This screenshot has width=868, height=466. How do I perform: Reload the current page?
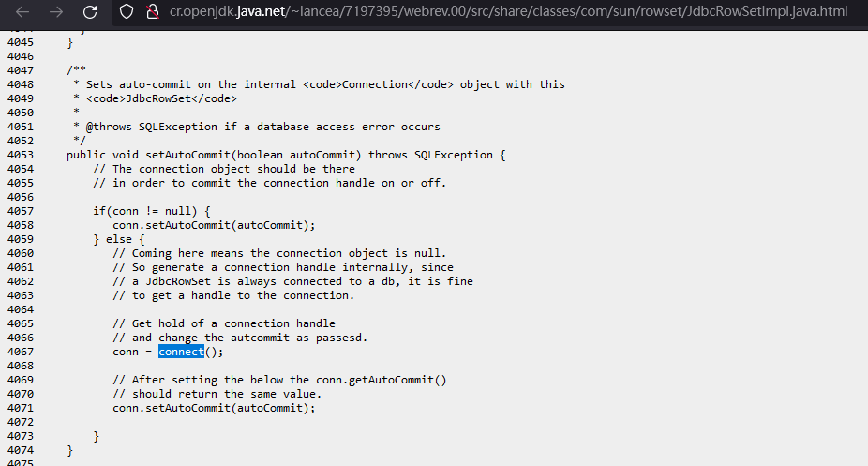pos(90,13)
